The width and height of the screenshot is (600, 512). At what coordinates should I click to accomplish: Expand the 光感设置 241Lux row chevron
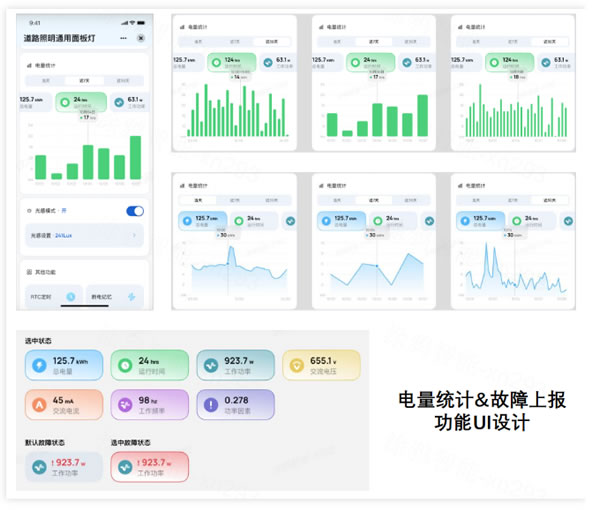click(x=135, y=236)
